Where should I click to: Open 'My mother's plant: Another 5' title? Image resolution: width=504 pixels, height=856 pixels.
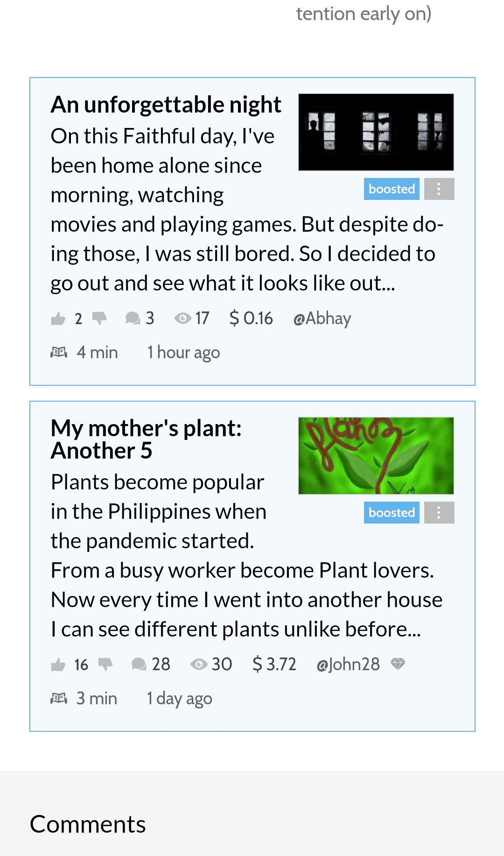(146, 439)
